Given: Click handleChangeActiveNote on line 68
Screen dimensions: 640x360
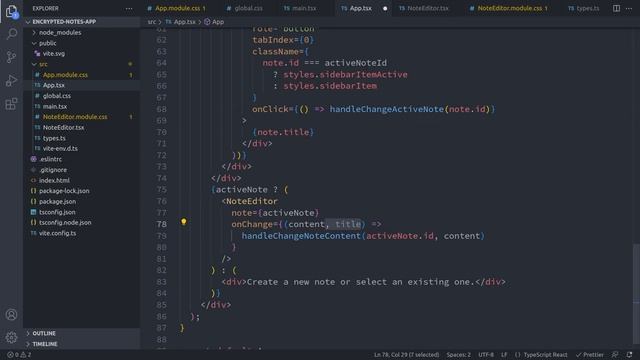Looking at the screenshot, I should click(x=387, y=109).
